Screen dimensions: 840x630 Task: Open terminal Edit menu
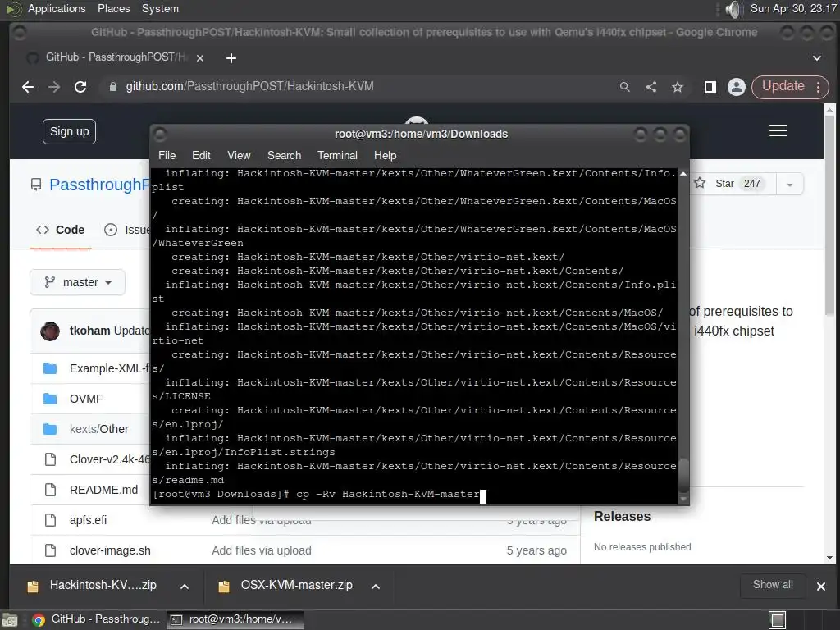pos(201,155)
